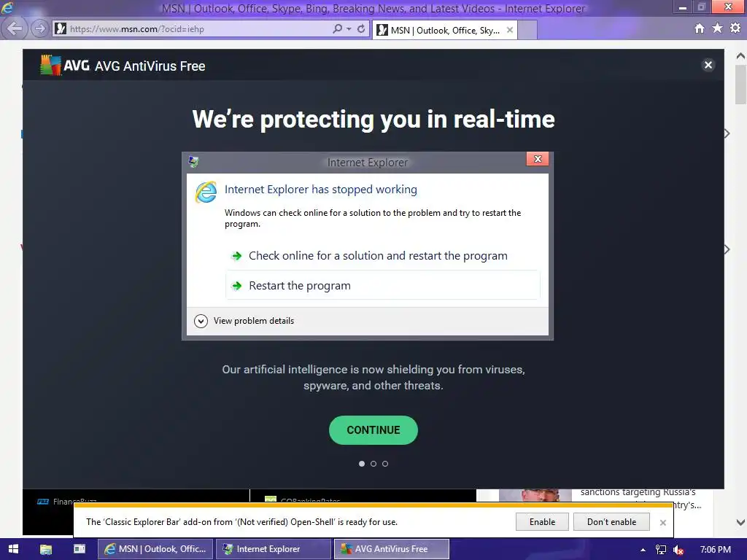Click the CONTINUE button
This screenshot has width=747, height=560.
click(373, 430)
